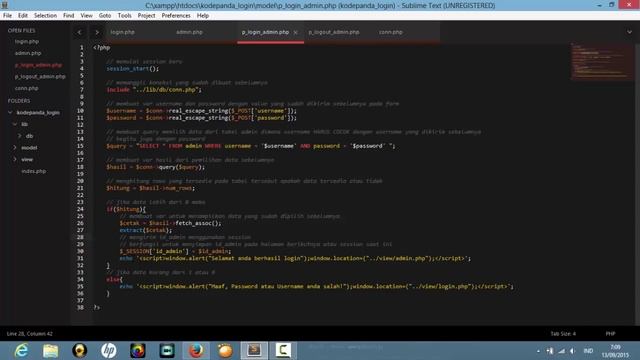Change Tab Size: 4 setting
Image resolution: width=640 pixels, height=360 pixels.
coord(563,333)
